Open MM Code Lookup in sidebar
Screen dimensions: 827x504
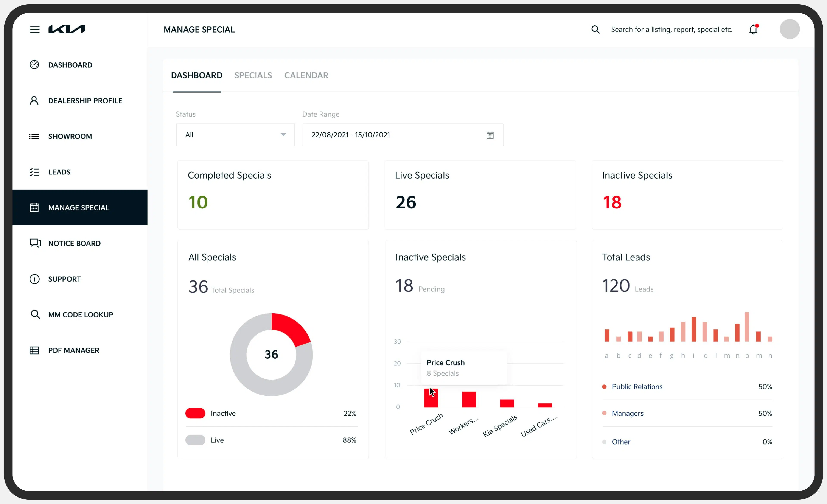[x=81, y=315]
